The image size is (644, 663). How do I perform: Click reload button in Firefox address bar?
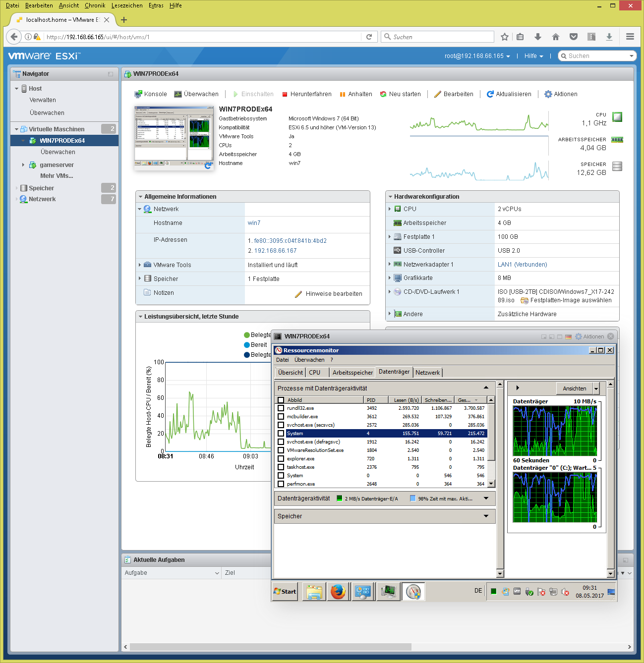(369, 37)
